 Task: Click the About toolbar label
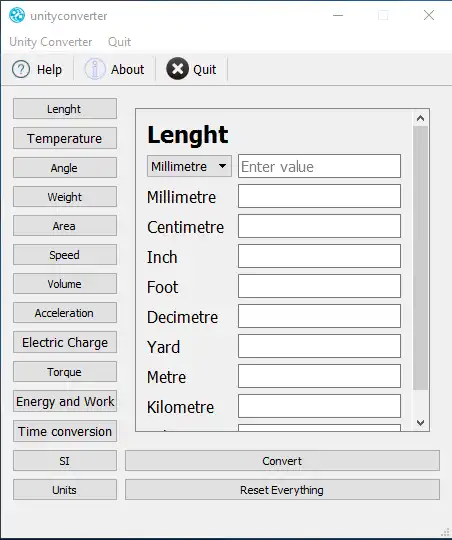click(x=127, y=70)
